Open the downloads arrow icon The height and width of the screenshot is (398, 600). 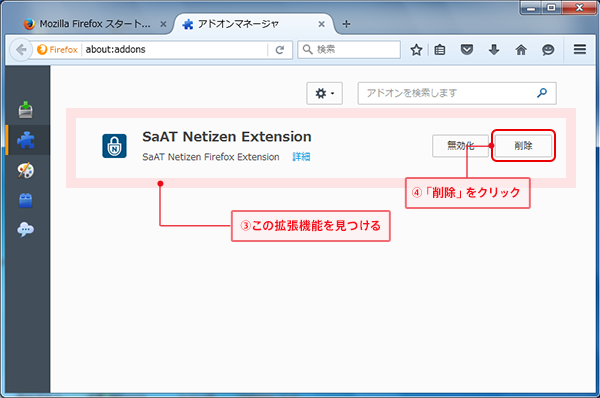494,50
